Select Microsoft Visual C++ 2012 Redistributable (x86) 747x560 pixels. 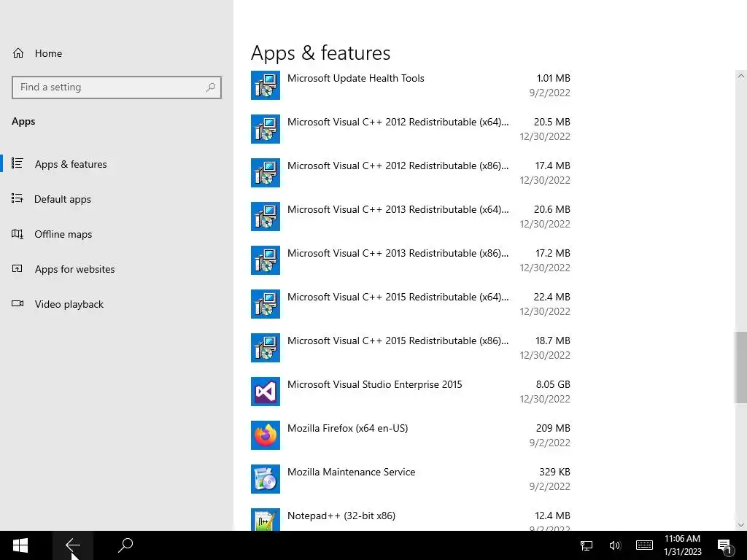411,173
